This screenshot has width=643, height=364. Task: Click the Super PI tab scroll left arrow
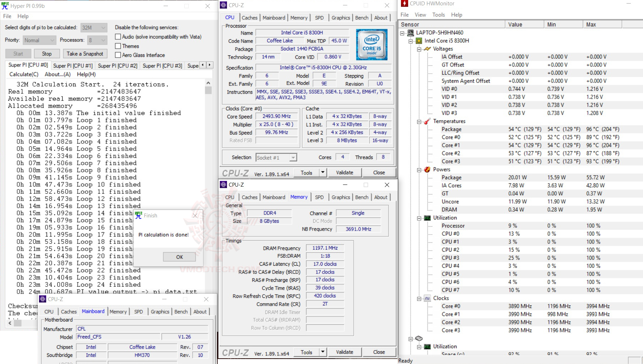tap(203, 65)
